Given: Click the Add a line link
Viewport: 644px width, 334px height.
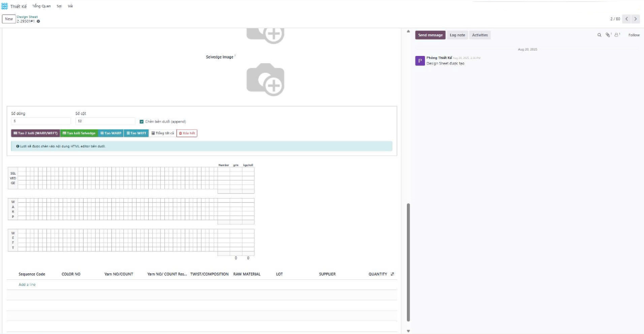Looking at the screenshot, I should 27,284.
